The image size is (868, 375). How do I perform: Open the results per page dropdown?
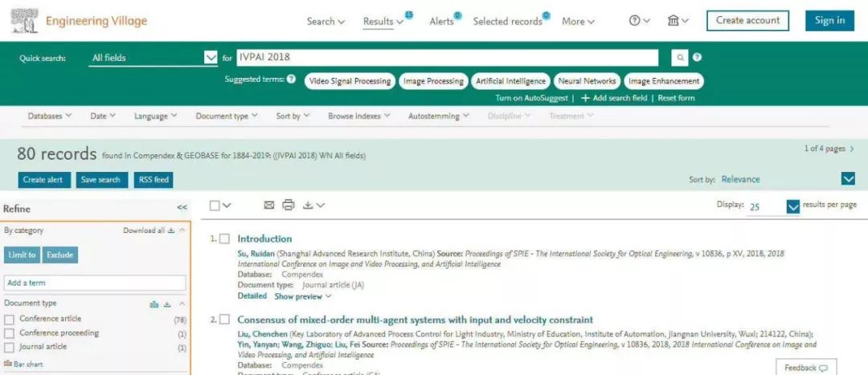pos(792,206)
